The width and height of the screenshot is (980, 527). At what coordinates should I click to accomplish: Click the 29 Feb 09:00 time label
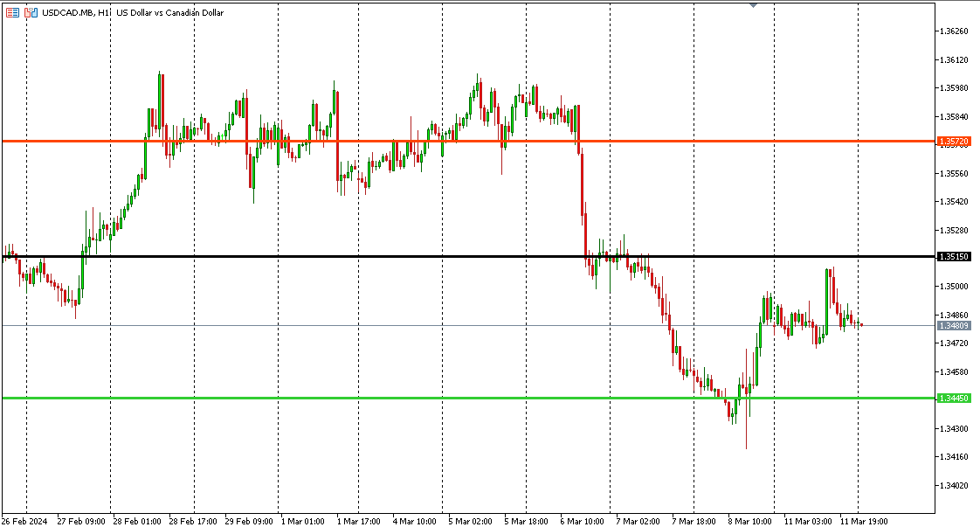249,521
